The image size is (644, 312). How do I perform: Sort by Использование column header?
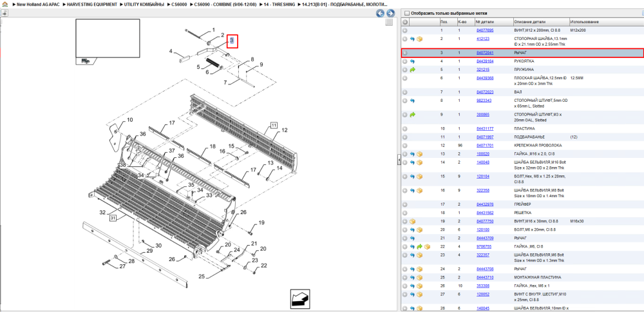click(x=606, y=22)
